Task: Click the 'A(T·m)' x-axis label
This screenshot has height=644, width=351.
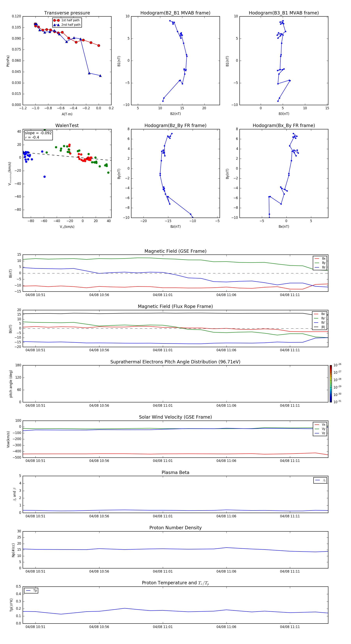Action: tap(67, 114)
